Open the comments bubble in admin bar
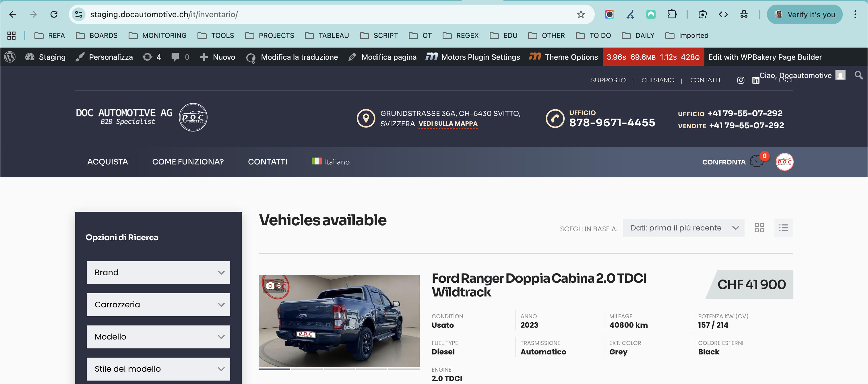The image size is (868, 384). click(x=180, y=57)
